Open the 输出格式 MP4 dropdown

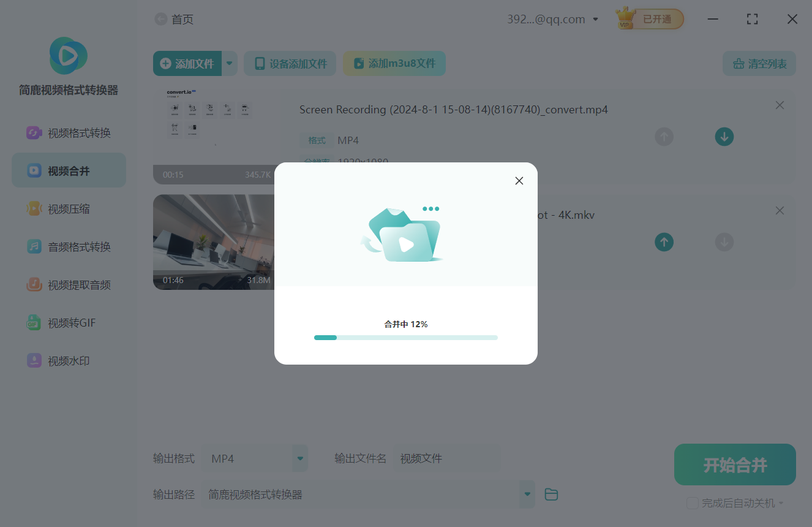(300, 458)
